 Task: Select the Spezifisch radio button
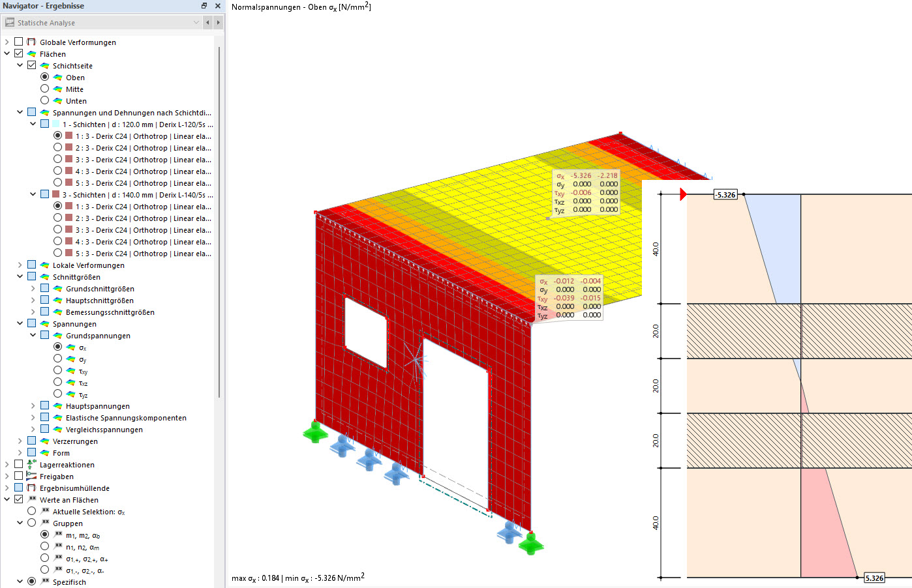point(31,581)
